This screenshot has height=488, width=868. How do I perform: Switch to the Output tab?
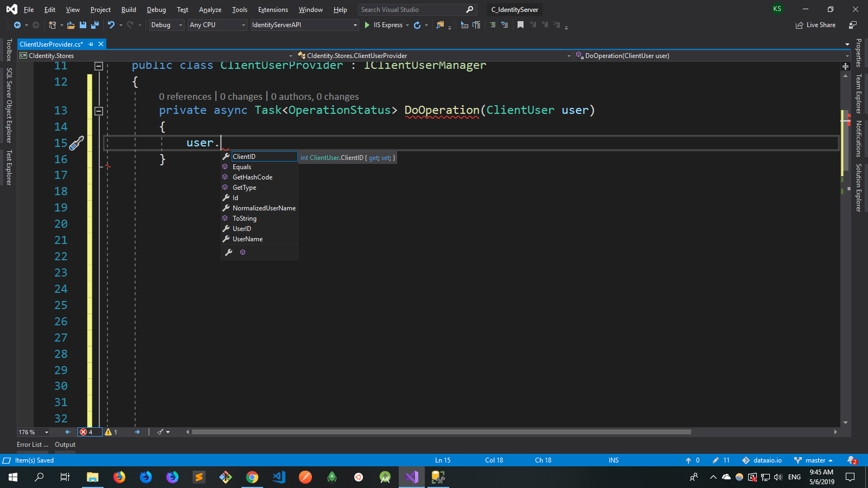pos(65,444)
